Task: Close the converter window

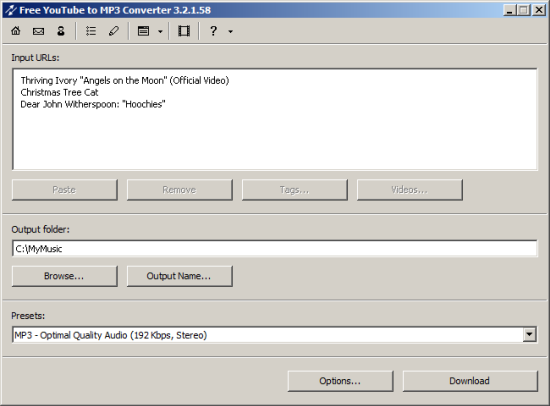Action: pos(538,10)
